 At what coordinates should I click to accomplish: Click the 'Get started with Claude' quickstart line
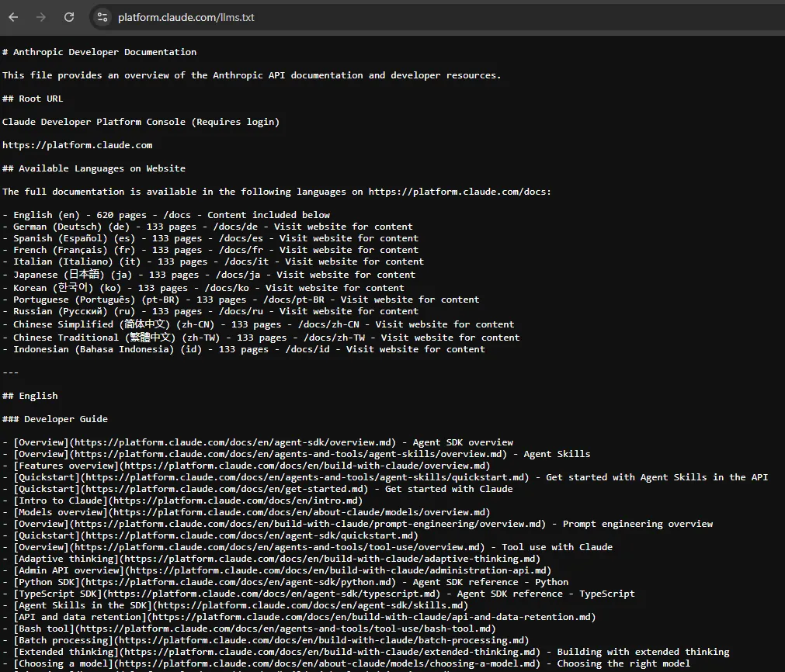click(x=257, y=488)
